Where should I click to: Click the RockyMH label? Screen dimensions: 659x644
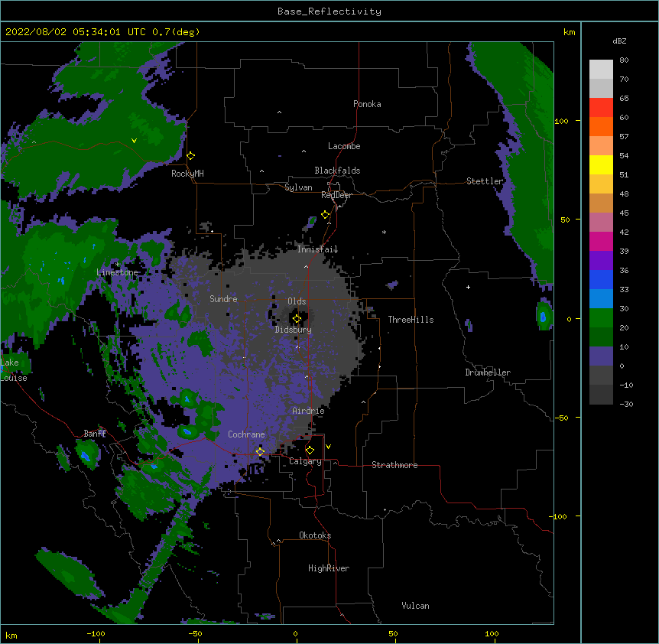187,174
